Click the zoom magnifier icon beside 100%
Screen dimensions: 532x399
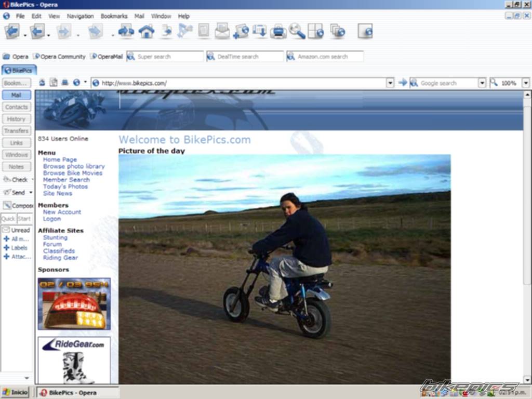[494, 83]
